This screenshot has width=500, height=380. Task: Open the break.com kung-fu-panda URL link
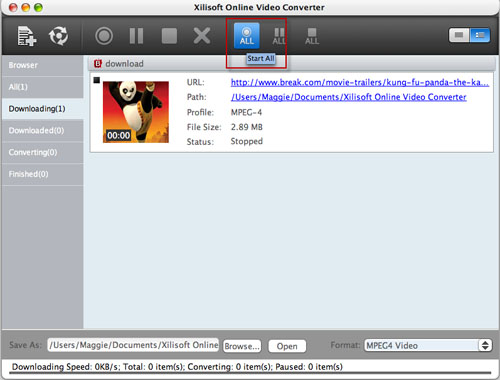[x=360, y=82]
